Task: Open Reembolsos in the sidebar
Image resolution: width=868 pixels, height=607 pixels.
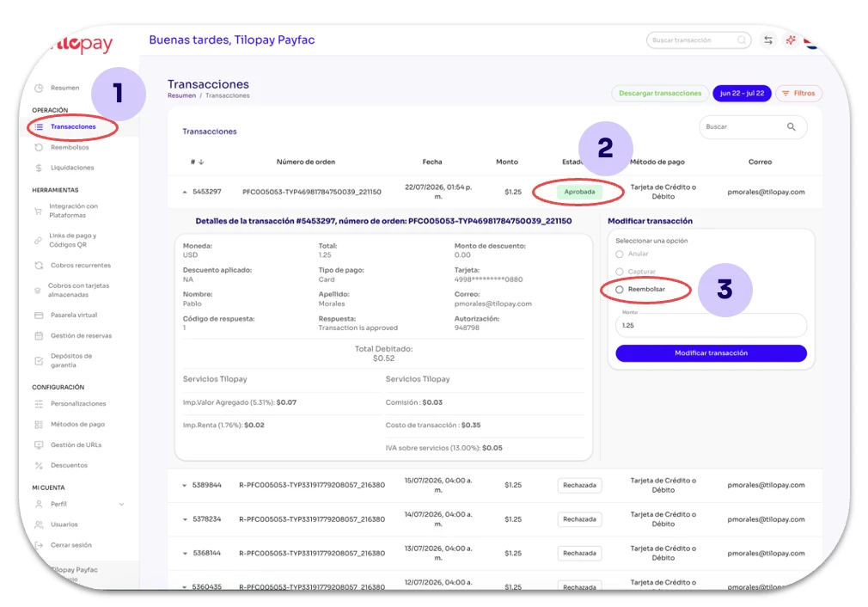Action: (x=70, y=147)
